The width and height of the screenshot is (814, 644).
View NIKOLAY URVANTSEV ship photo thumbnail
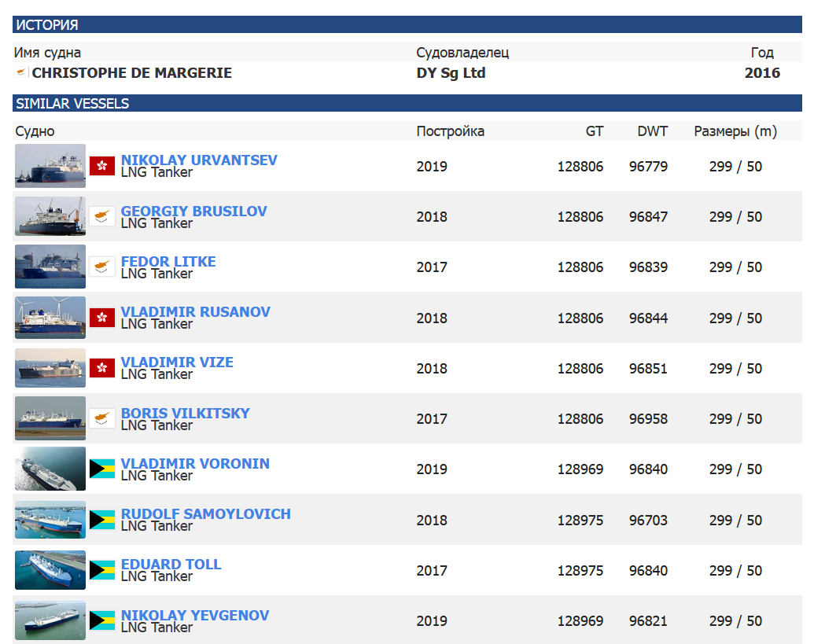[50, 166]
